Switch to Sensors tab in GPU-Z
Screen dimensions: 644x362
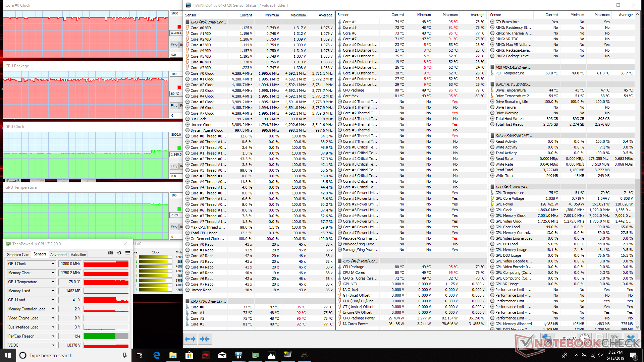pyautogui.click(x=40, y=254)
